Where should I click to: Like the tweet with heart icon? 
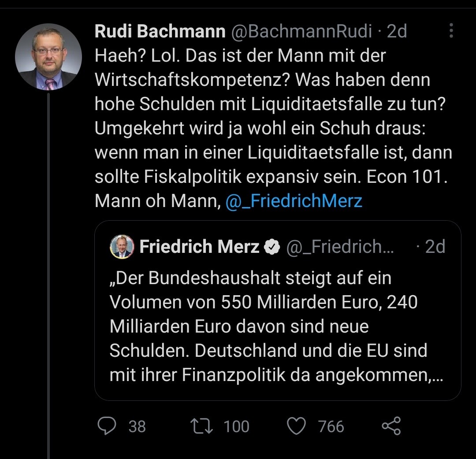pos(296,426)
